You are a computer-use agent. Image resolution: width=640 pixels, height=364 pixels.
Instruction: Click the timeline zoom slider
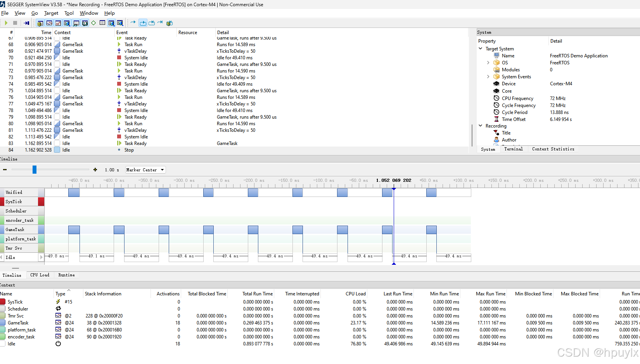click(x=35, y=169)
